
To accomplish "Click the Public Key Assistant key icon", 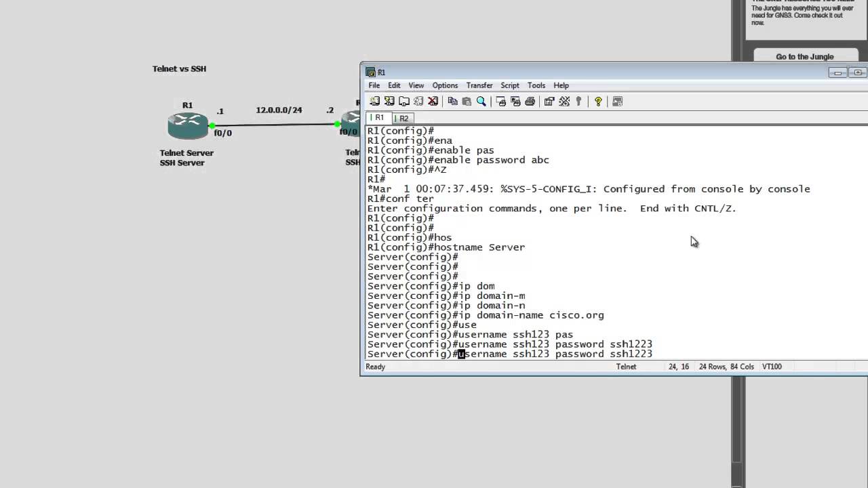I will [x=578, y=101].
